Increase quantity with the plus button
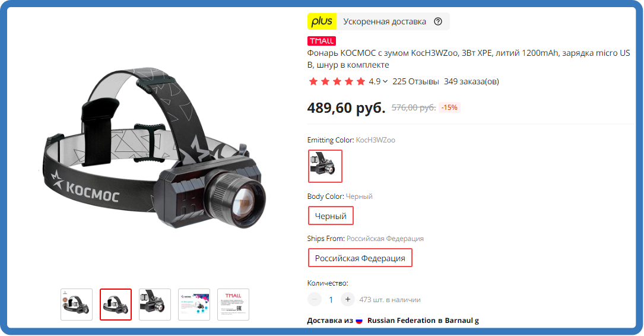 347,299
